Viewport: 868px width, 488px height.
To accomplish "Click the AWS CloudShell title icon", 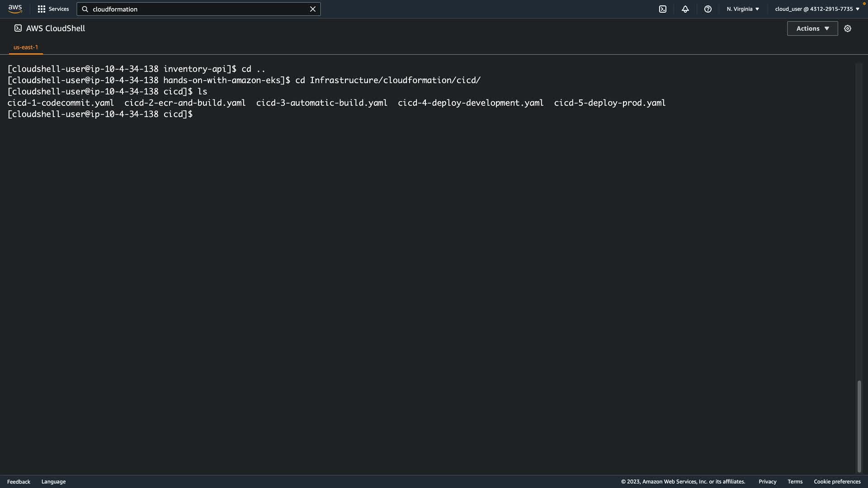I will click(x=18, y=28).
